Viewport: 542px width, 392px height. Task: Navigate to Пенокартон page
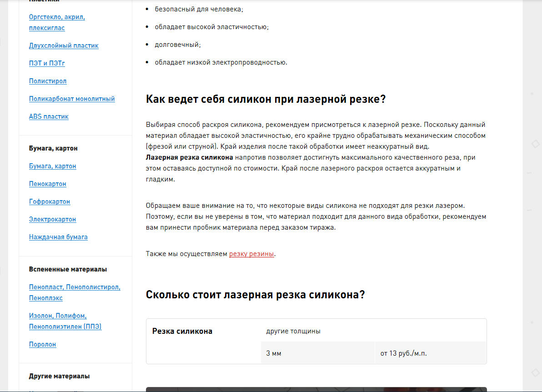48,184
